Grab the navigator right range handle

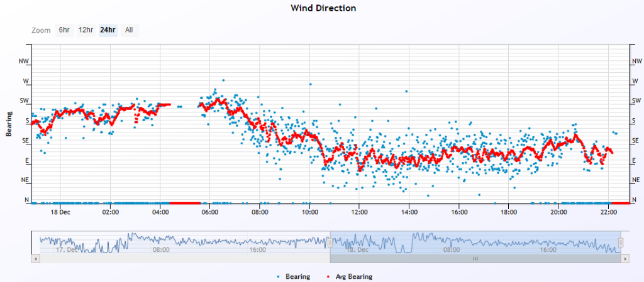coord(621,243)
